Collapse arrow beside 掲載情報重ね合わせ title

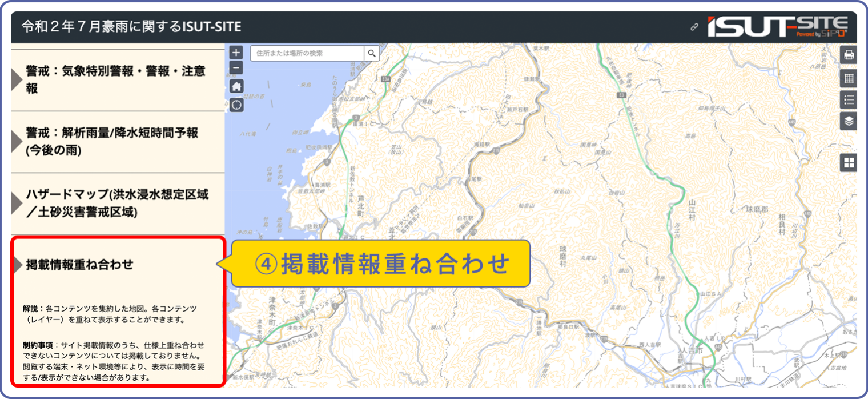(17, 265)
